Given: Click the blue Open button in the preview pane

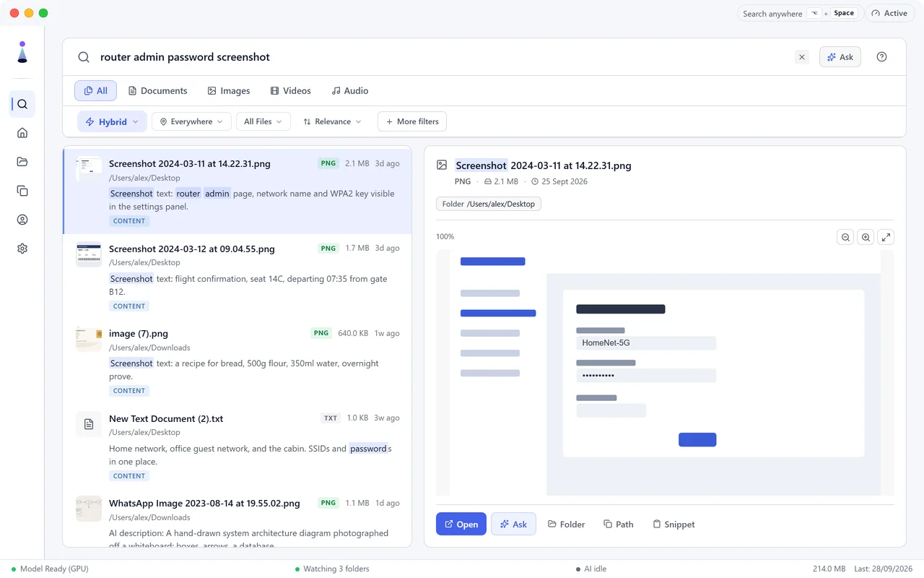Looking at the screenshot, I should pos(461,525).
